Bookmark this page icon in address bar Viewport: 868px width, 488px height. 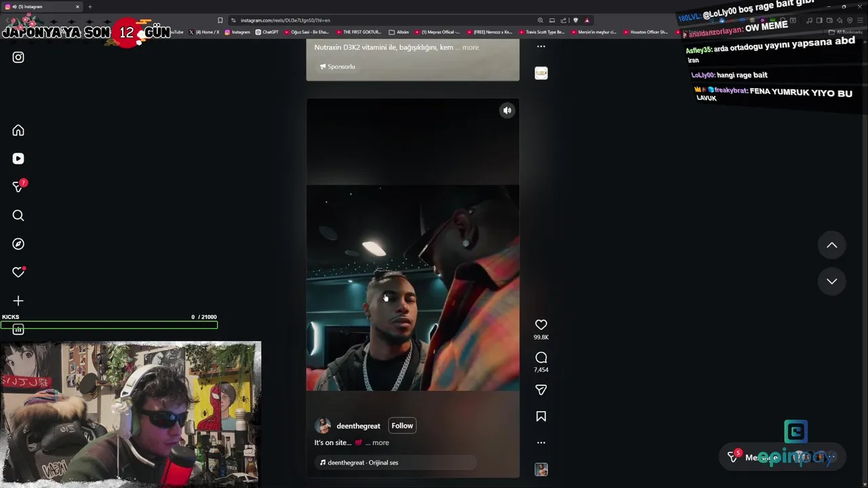(220, 20)
